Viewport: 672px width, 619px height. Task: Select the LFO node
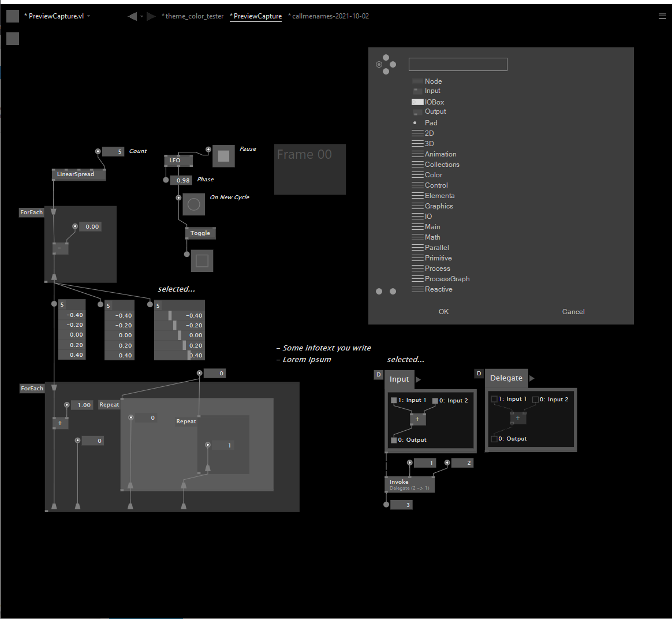click(x=178, y=161)
